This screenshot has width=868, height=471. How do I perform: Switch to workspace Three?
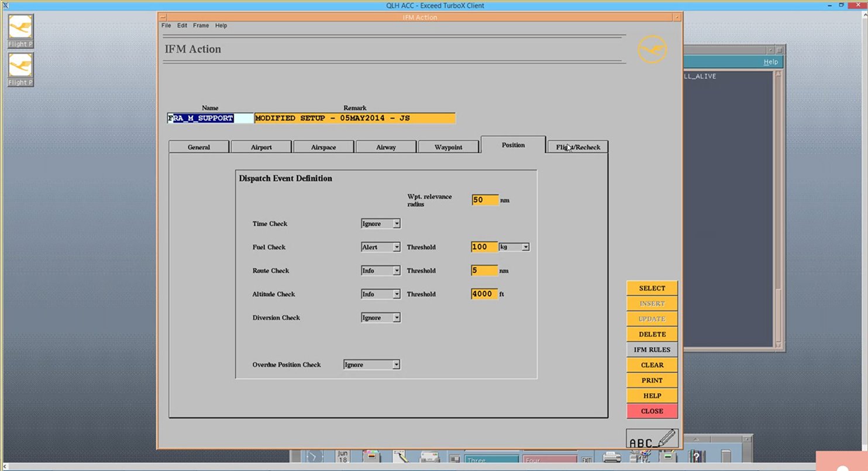pos(491,459)
